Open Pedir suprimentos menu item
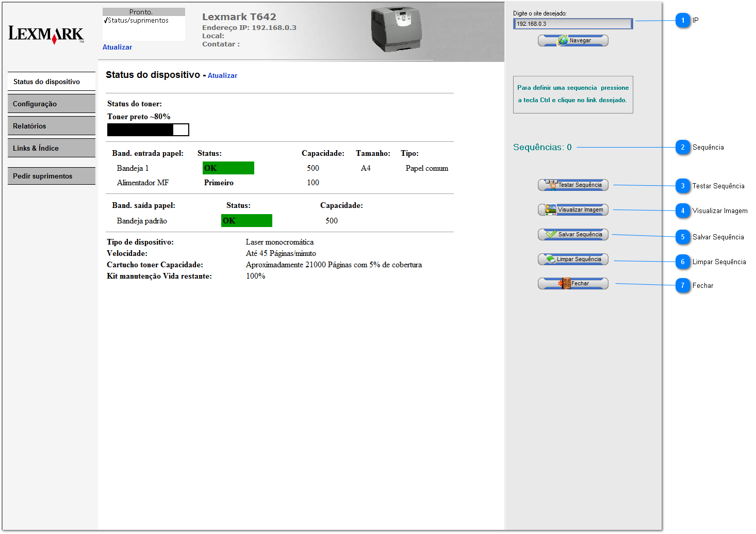 coord(52,176)
